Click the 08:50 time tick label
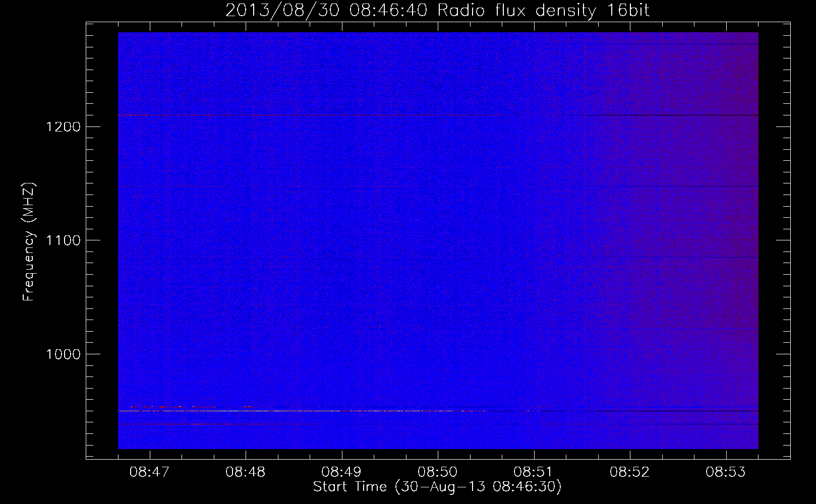816x504 pixels. 438,472
